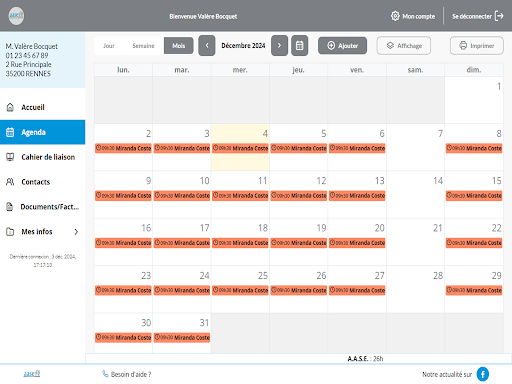The image size is (512, 384).
Task: Click the Accueil home icon
Action: pyautogui.click(x=10, y=107)
